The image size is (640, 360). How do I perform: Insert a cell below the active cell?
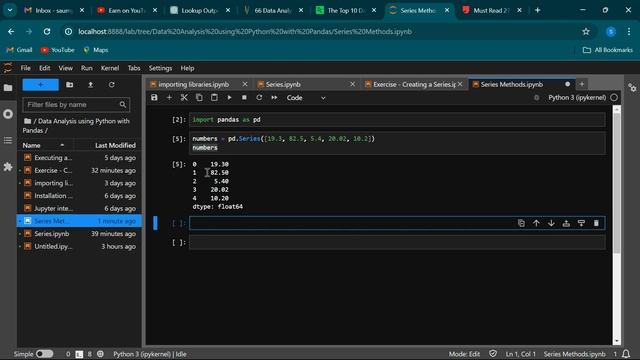pyautogui.click(x=581, y=223)
